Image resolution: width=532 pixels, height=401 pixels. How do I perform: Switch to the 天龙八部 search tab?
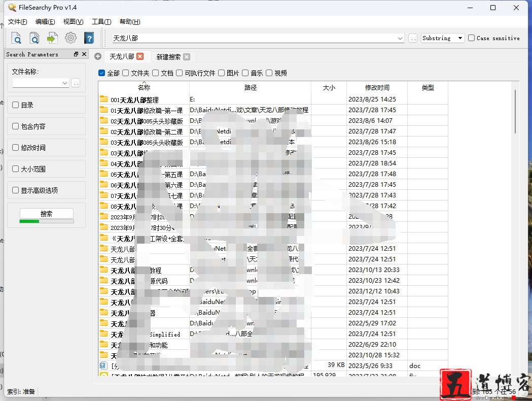122,56
